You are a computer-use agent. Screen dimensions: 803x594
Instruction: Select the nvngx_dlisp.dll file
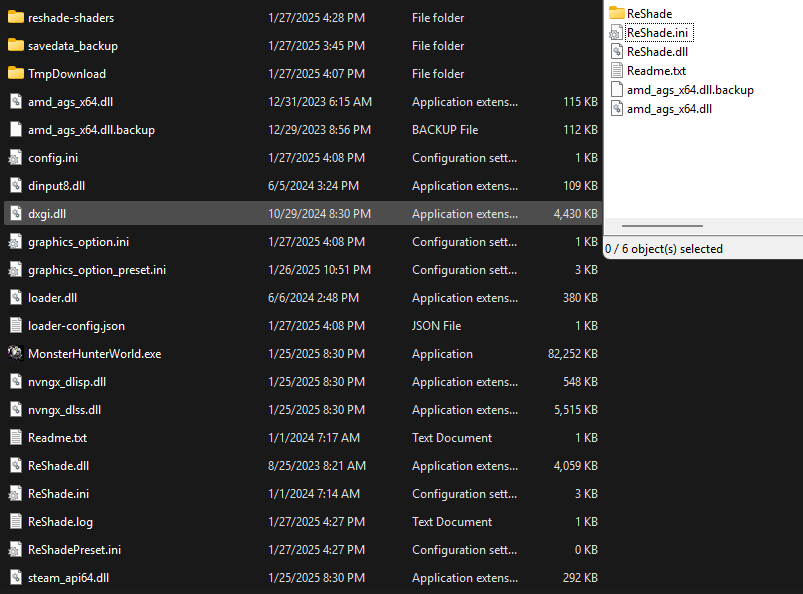(x=66, y=382)
